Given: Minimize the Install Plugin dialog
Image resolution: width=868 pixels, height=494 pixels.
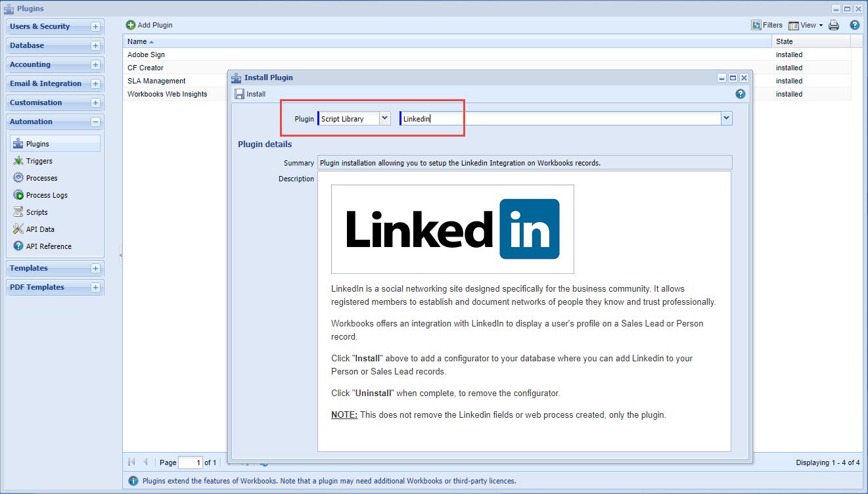Looking at the screenshot, I should [722, 78].
